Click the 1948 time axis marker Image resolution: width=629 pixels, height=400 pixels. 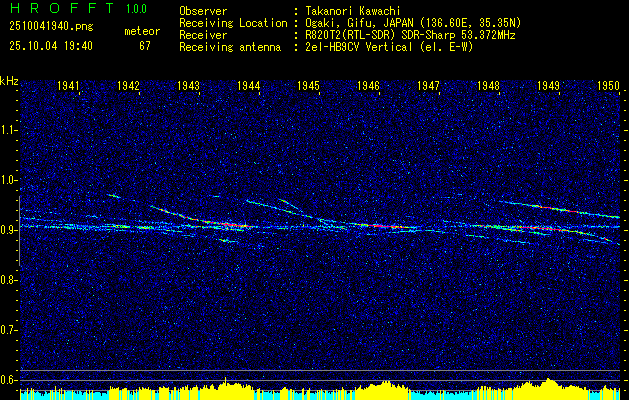coord(489,85)
